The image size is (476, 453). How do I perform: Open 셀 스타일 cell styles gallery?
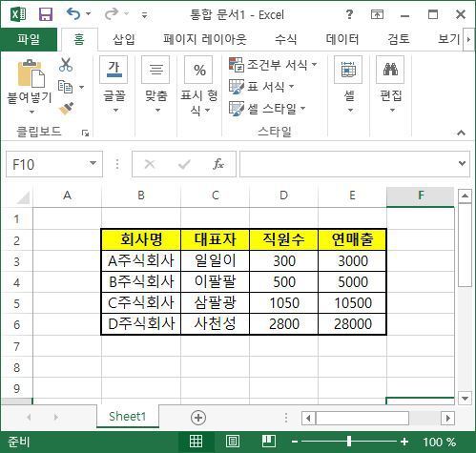click(x=267, y=109)
